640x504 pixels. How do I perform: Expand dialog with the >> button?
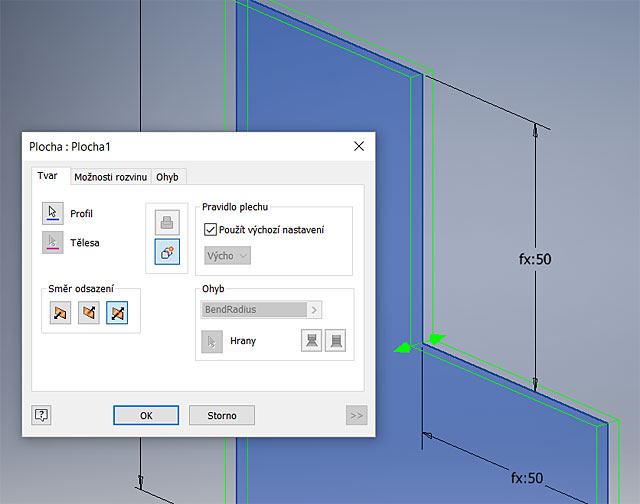click(x=357, y=415)
